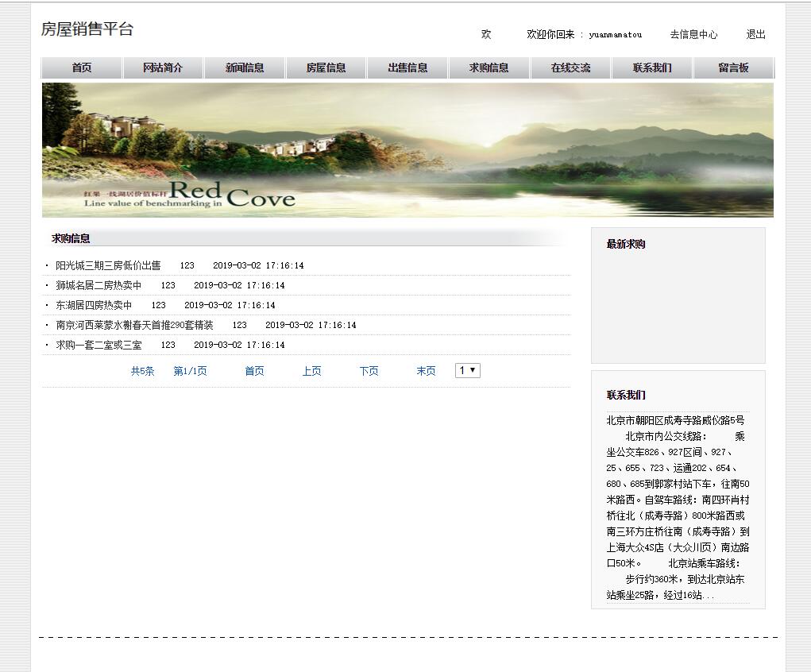Open the 首页 navigation menu item
The height and width of the screenshot is (672, 811).
coord(80,68)
